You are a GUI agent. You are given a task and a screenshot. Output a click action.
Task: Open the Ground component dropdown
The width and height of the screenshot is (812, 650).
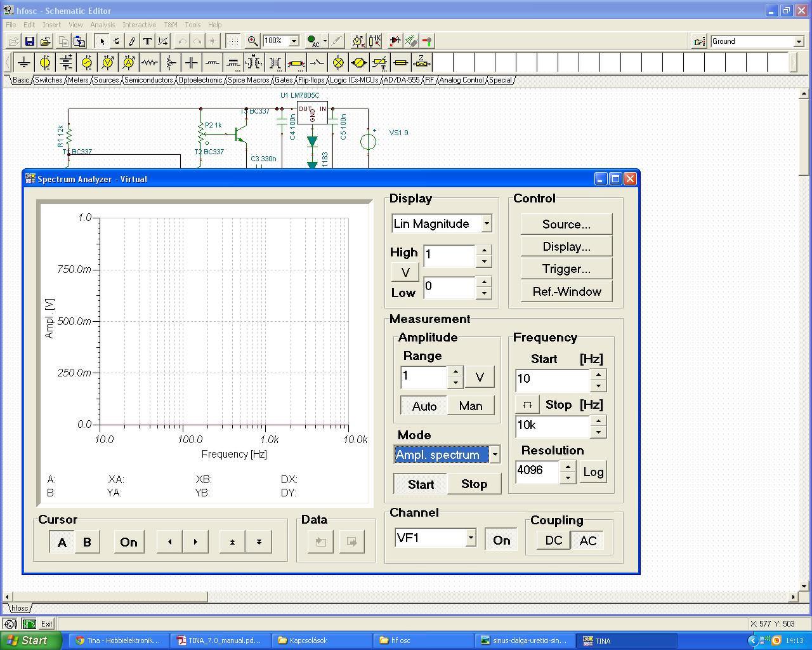(799, 41)
